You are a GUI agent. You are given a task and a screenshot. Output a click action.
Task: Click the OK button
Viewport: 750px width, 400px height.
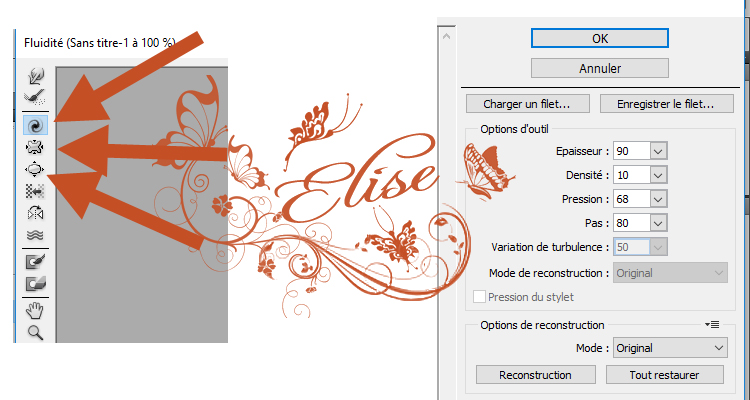(x=599, y=38)
